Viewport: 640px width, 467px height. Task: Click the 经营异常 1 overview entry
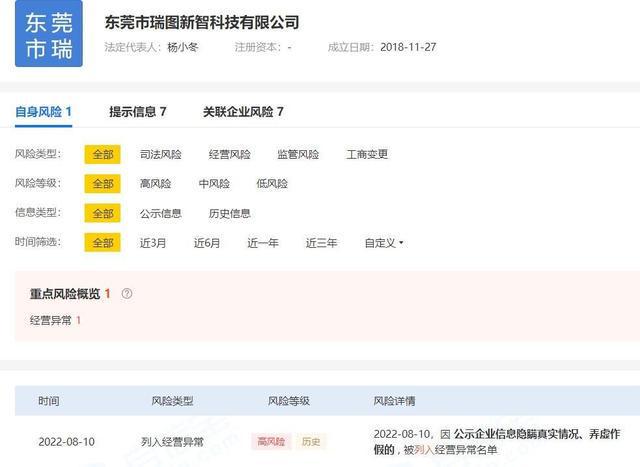(x=55, y=320)
